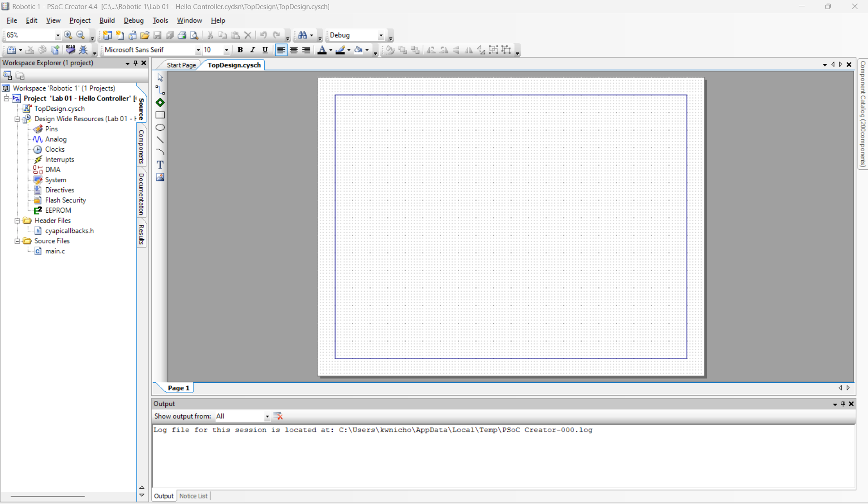
Task: Open the Project menu
Action: (x=80, y=20)
